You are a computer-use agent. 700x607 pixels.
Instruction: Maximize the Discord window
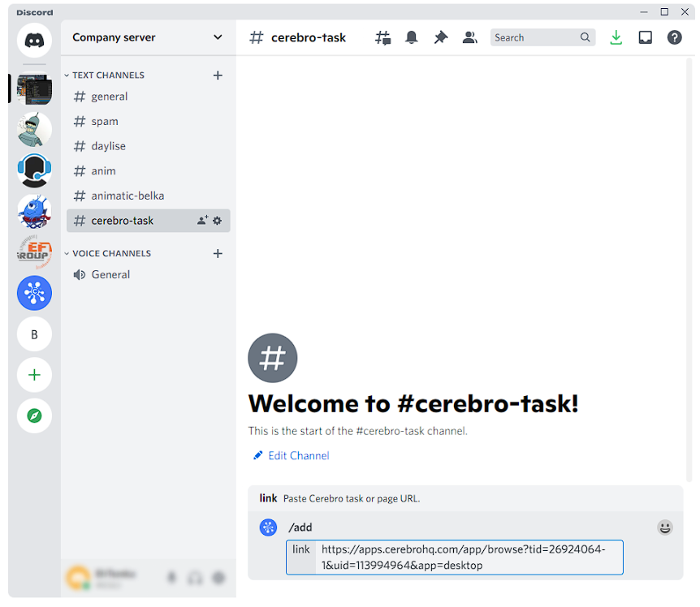tap(664, 12)
